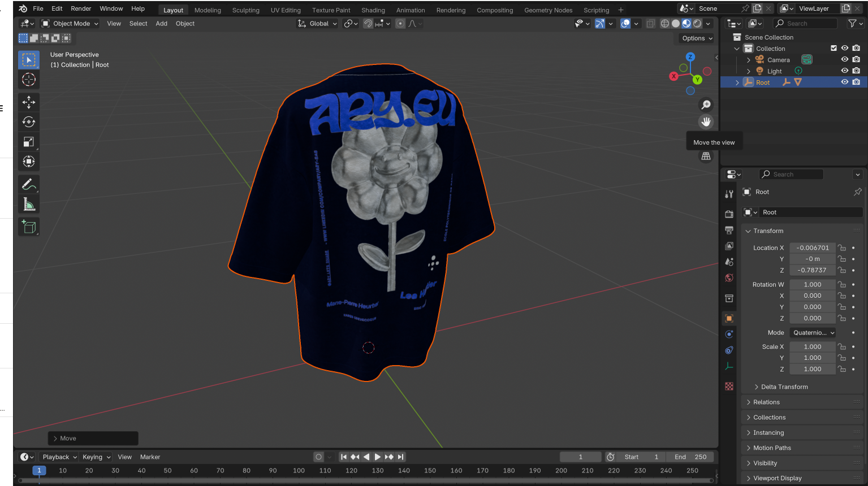Click the Blender logo menu icon
868x486 pixels.
tap(23, 8)
